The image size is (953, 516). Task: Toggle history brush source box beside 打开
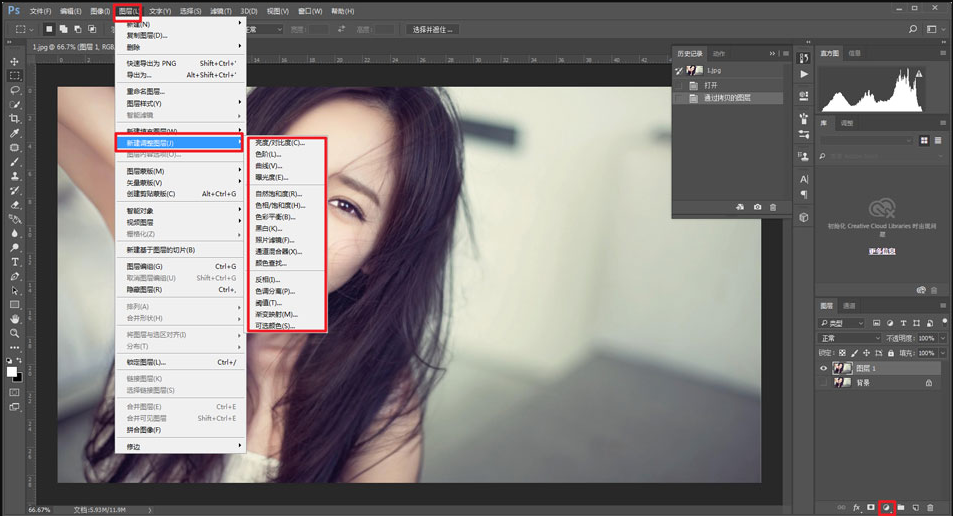point(680,85)
